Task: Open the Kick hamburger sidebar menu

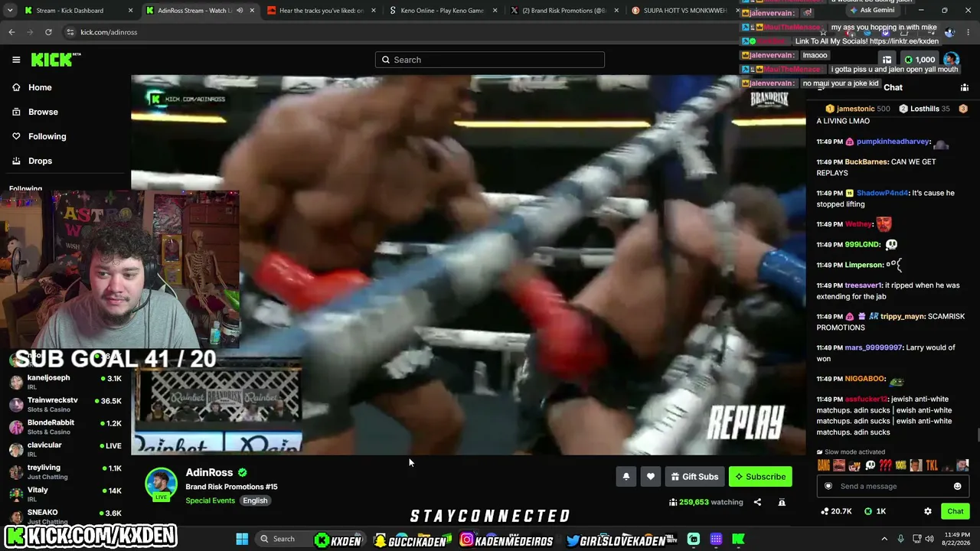Action: [x=16, y=60]
